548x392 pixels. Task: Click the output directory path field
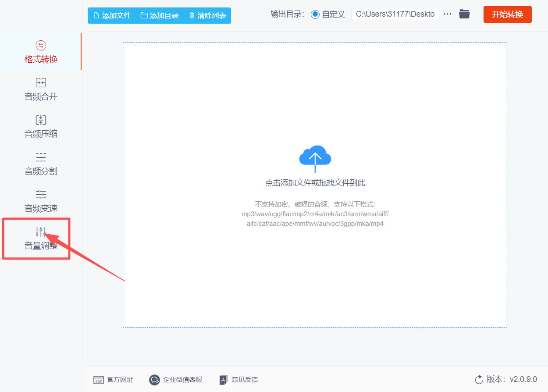pyautogui.click(x=395, y=14)
